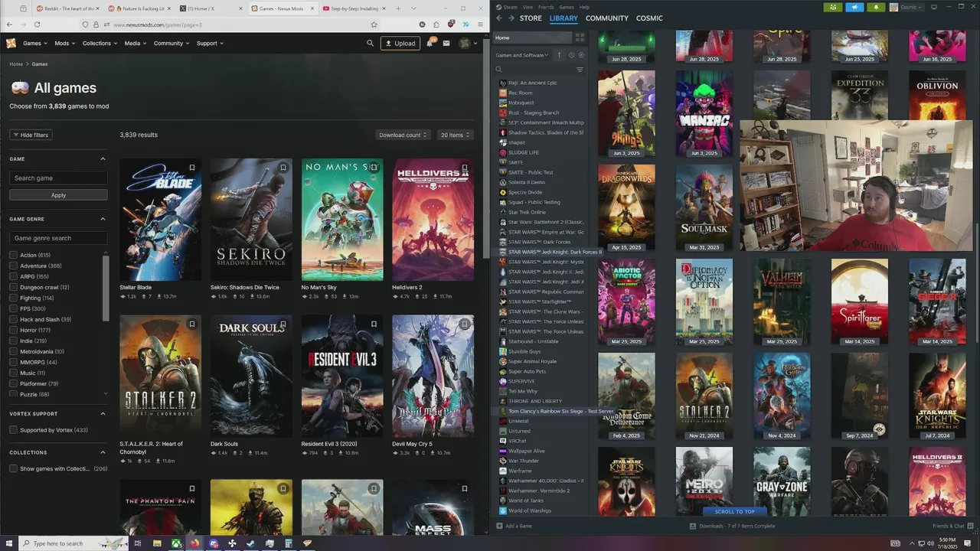The width and height of the screenshot is (980, 551).
Task: Open Steam library advanced filter icon
Action: [580, 70]
